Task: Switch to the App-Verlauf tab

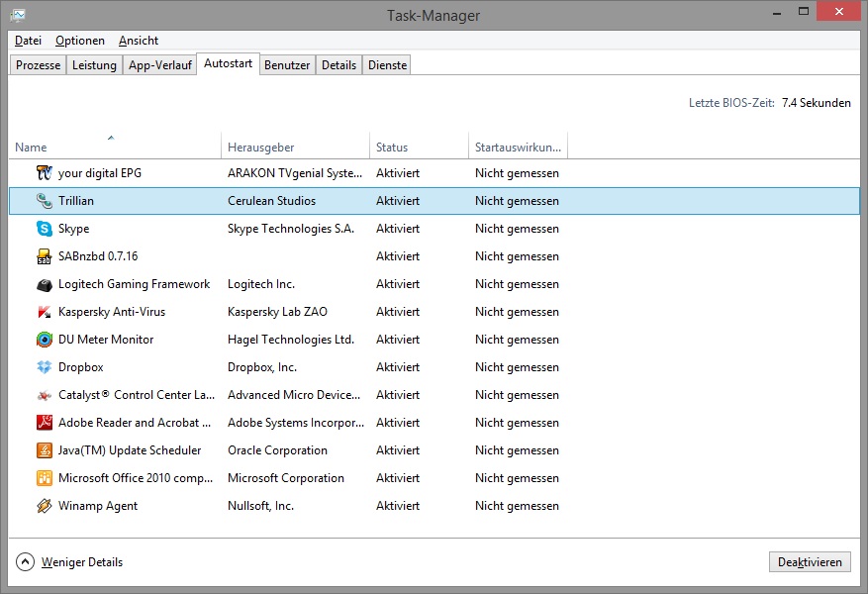Action: (x=160, y=65)
